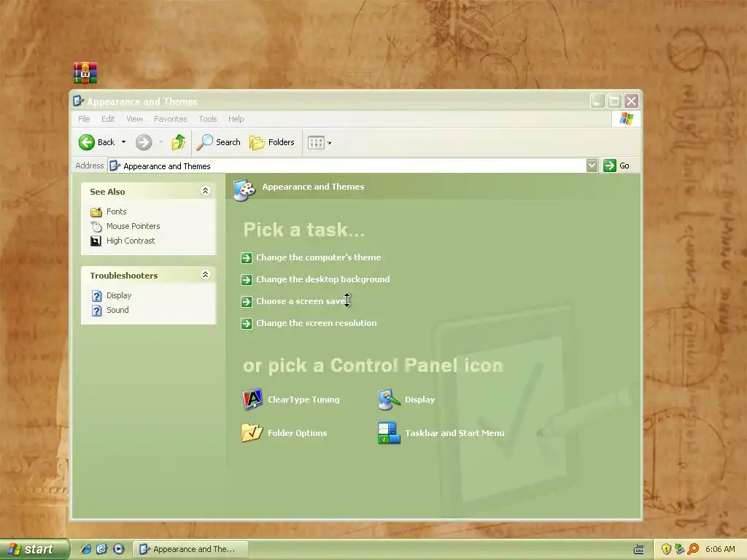Open the Forward history dropdown arrow
747x560 pixels.
[160, 142]
